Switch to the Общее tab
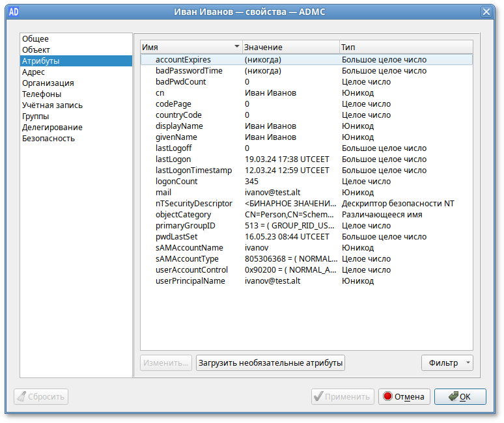This screenshot has height=423, width=504. 35,39
